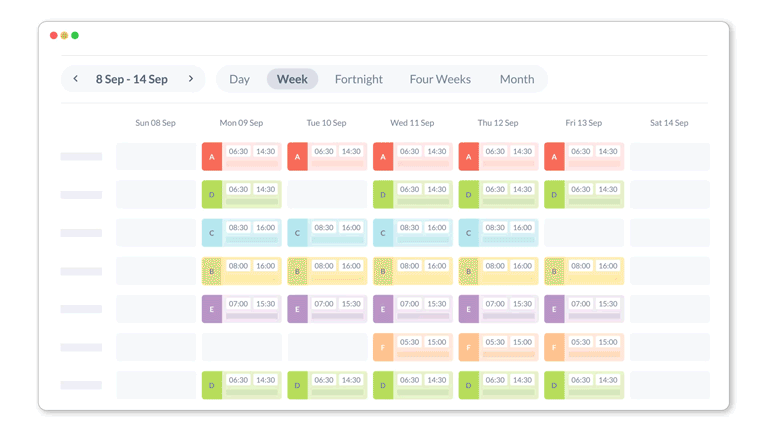The height and width of the screenshot is (432, 768).
Task: Click empty Saturday cell in the bottom row
Action: (x=669, y=385)
